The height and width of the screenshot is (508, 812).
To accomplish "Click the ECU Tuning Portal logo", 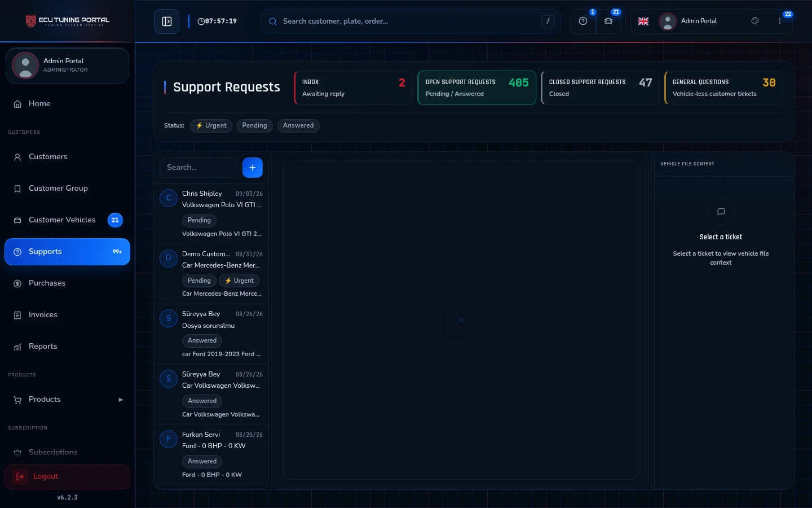I will click(x=68, y=21).
